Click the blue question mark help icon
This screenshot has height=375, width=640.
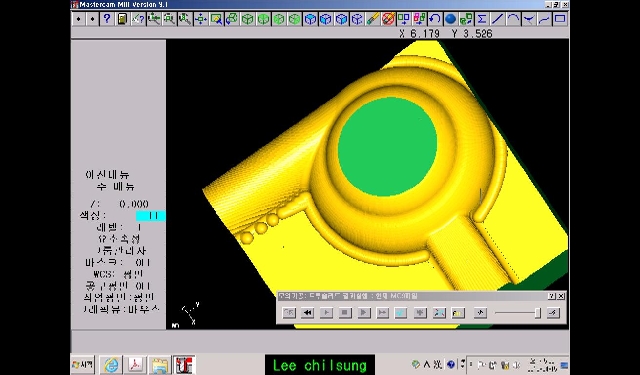pyautogui.click(x=107, y=19)
